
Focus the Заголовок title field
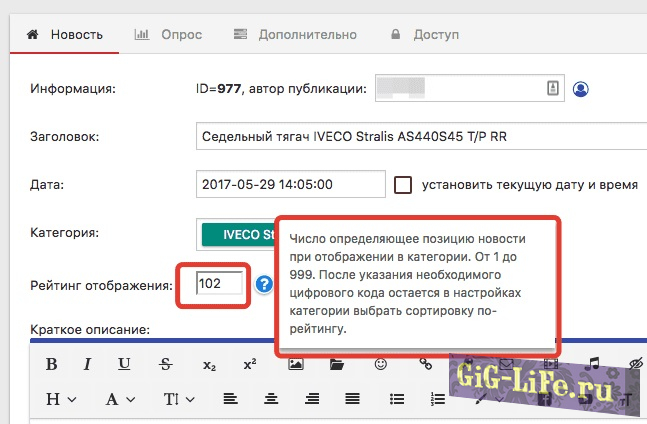pos(421,136)
